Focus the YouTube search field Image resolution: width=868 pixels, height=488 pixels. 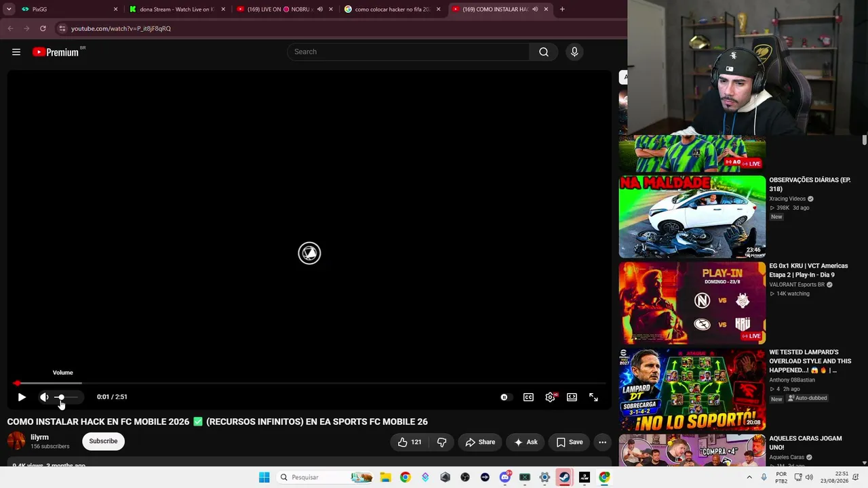coord(408,52)
